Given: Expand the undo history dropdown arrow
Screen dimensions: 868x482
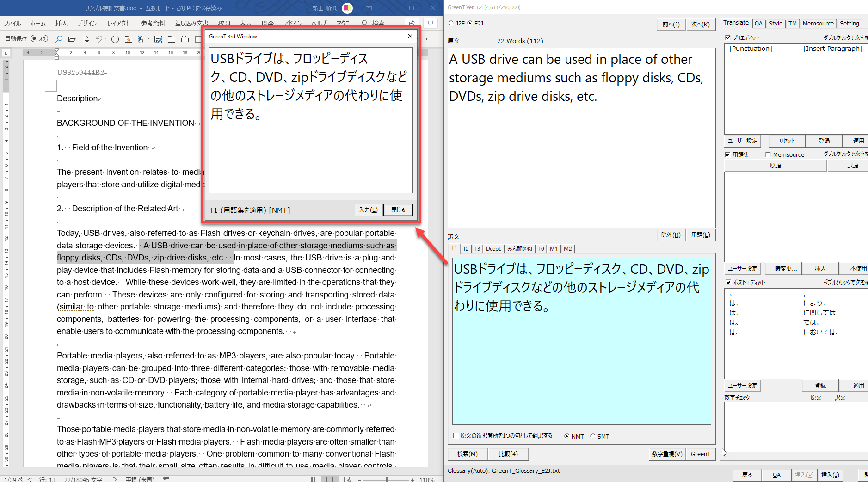Looking at the screenshot, I should click(x=105, y=39).
